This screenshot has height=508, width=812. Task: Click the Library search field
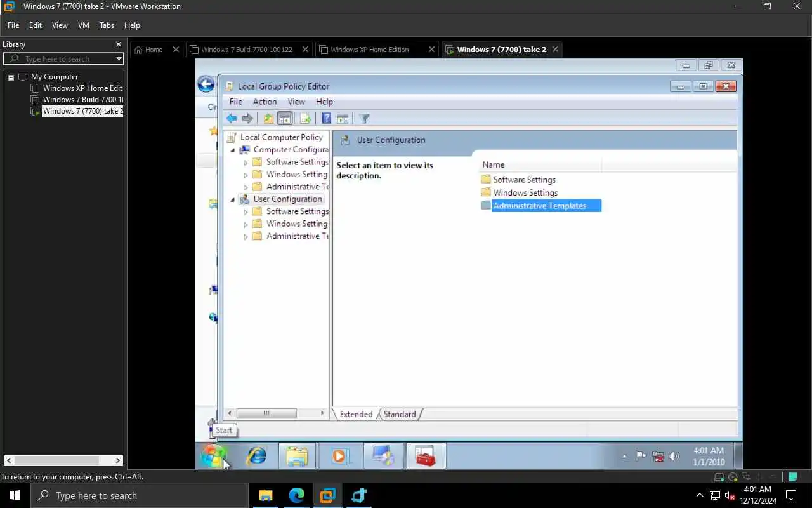63,58
